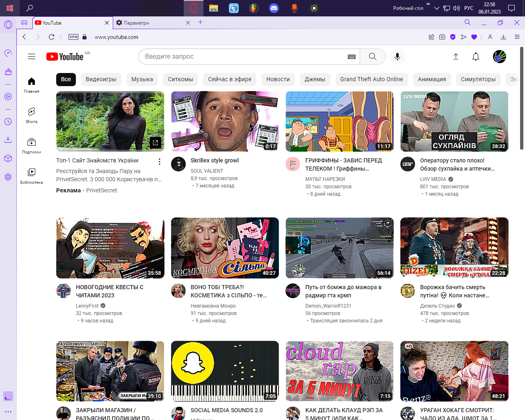
Task: Click the YouTube logo
Action: click(65, 57)
